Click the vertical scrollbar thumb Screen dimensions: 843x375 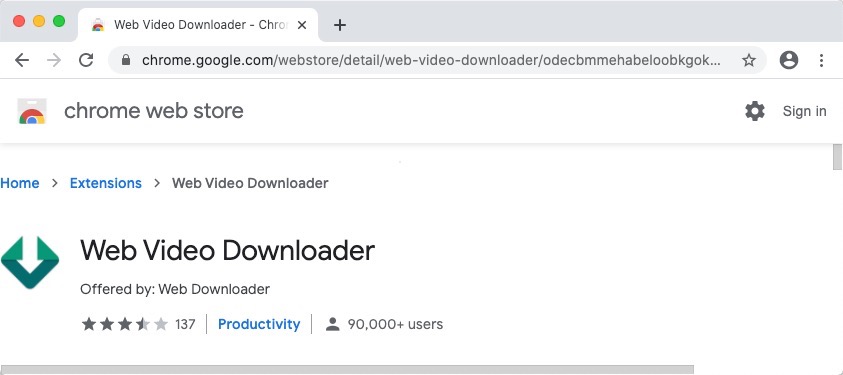837,157
